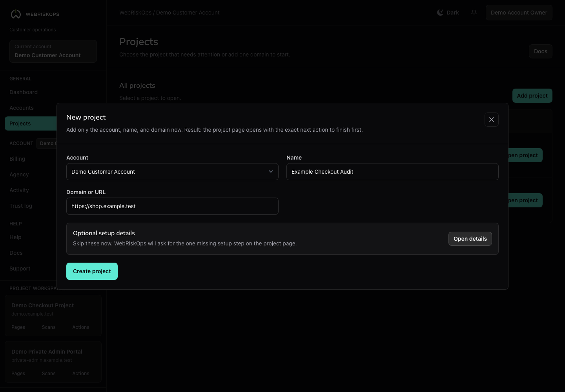This screenshot has width=565, height=392.
Task: Open the Support sidebar link
Action: coord(20,269)
